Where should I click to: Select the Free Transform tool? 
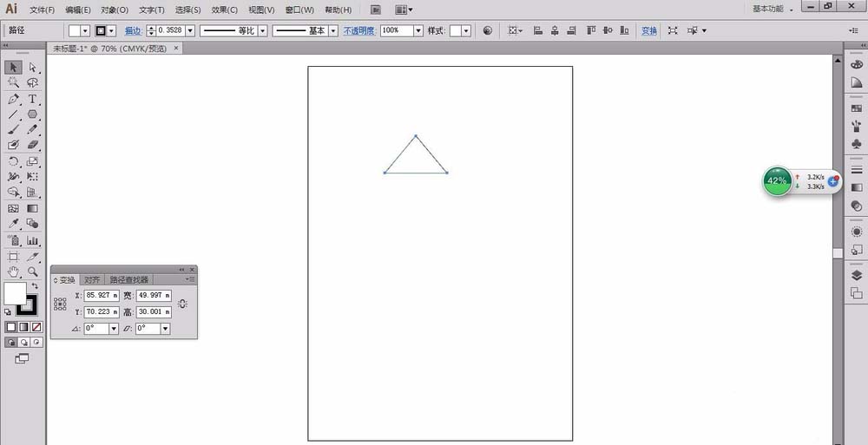33,177
